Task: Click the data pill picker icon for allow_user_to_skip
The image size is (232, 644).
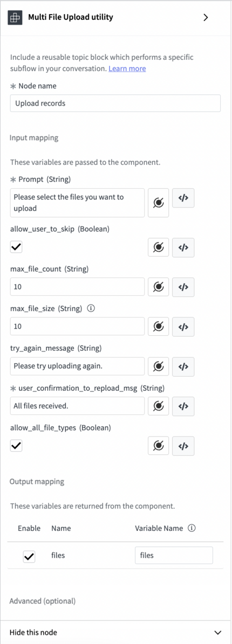Action: point(159,247)
